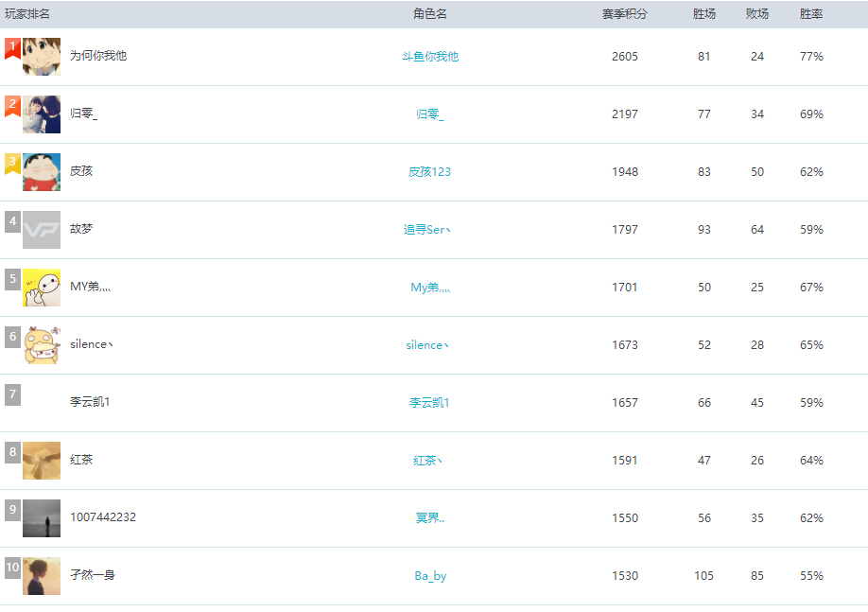Click 归零_ player avatar image

pos(42,114)
